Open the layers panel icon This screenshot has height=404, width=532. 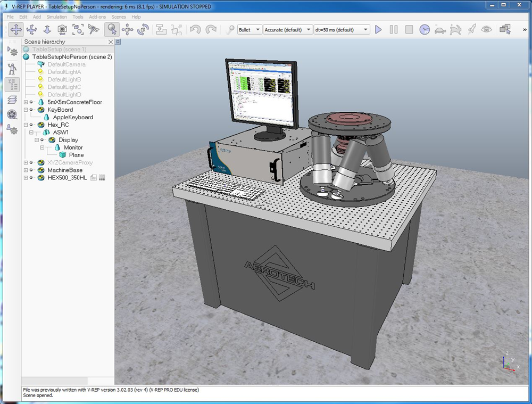12,99
